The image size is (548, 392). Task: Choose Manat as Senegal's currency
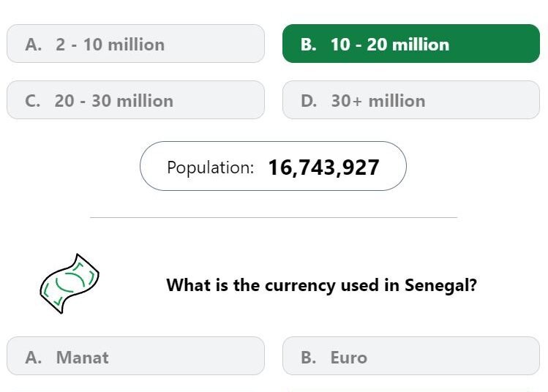[x=135, y=356]
